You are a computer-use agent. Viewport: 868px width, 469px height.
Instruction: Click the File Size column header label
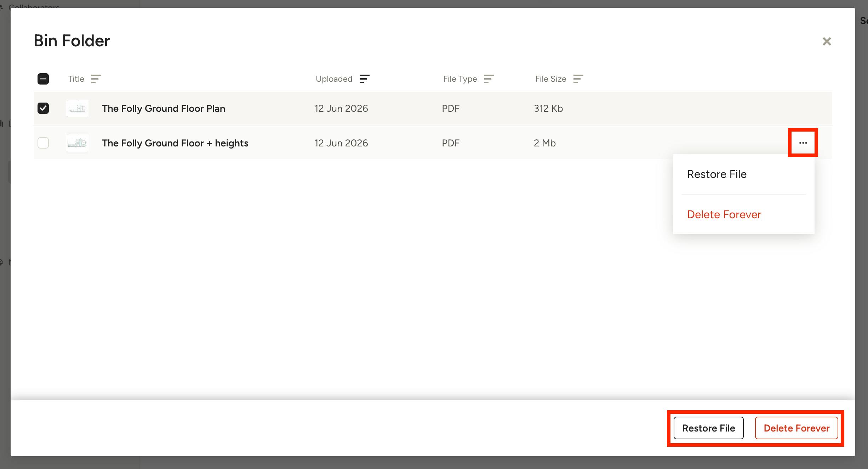coord(550,79)
